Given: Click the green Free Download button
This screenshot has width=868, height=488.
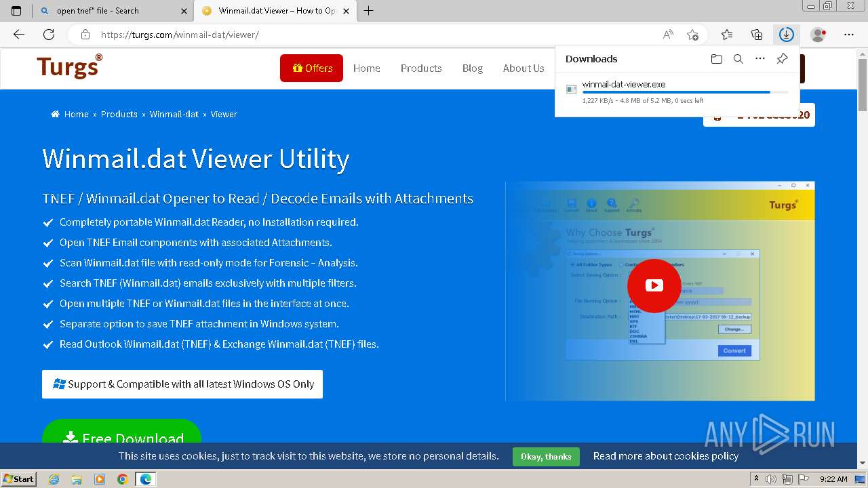Looking at the screenshot, I should tap(122, 432).
